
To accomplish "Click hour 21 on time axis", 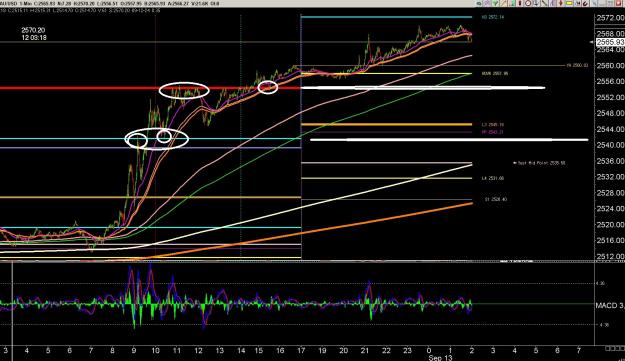I will point(364,350).
